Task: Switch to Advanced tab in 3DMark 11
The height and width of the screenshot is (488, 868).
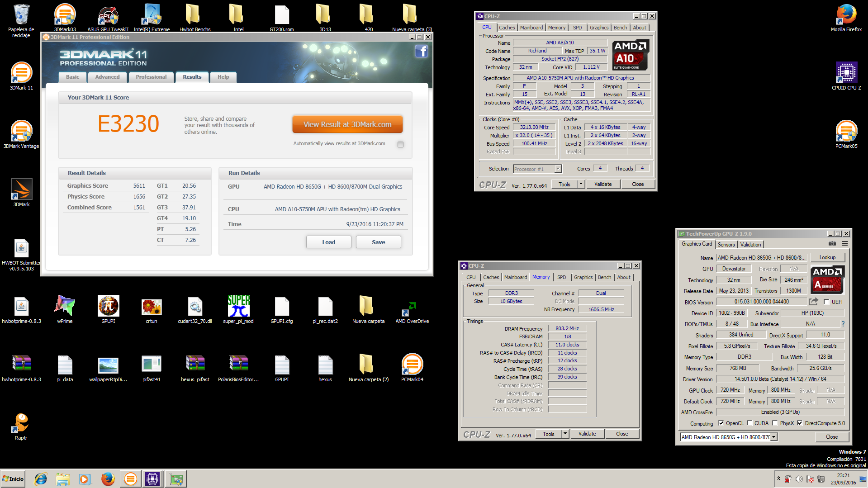Action: tap(107, 77)
